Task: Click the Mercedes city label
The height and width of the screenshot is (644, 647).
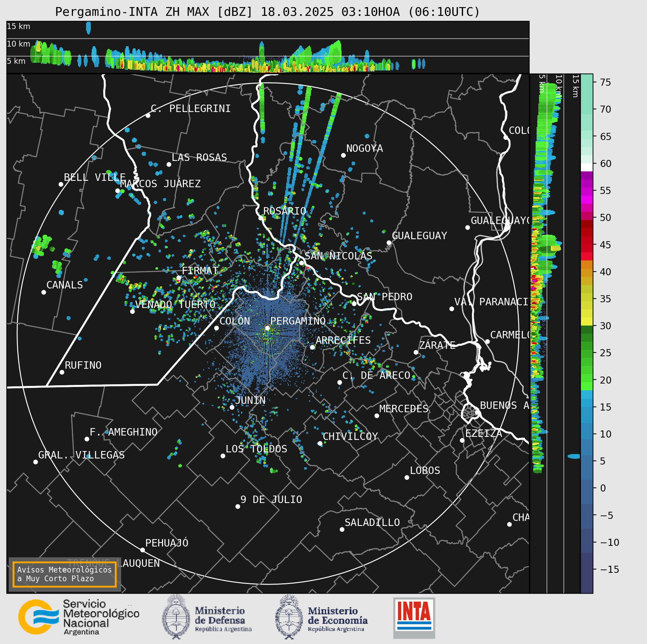Action: 404,409
